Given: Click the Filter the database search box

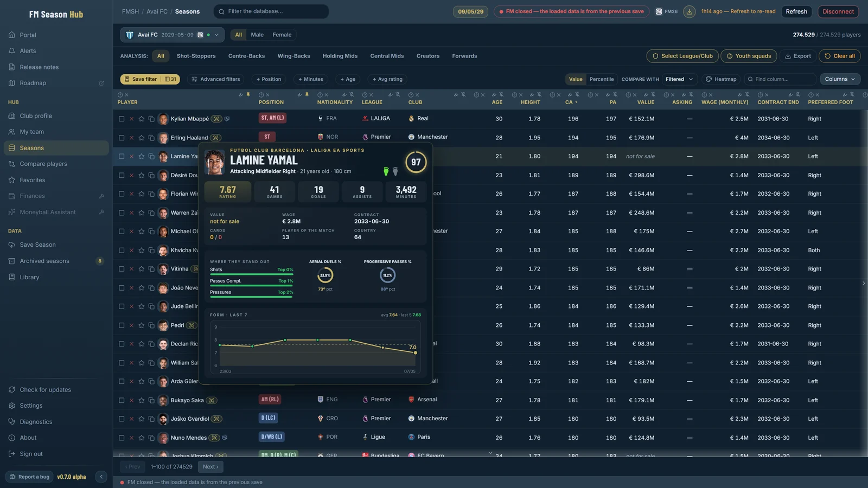Looking at the screenshot, I should [x=271, y=11].
